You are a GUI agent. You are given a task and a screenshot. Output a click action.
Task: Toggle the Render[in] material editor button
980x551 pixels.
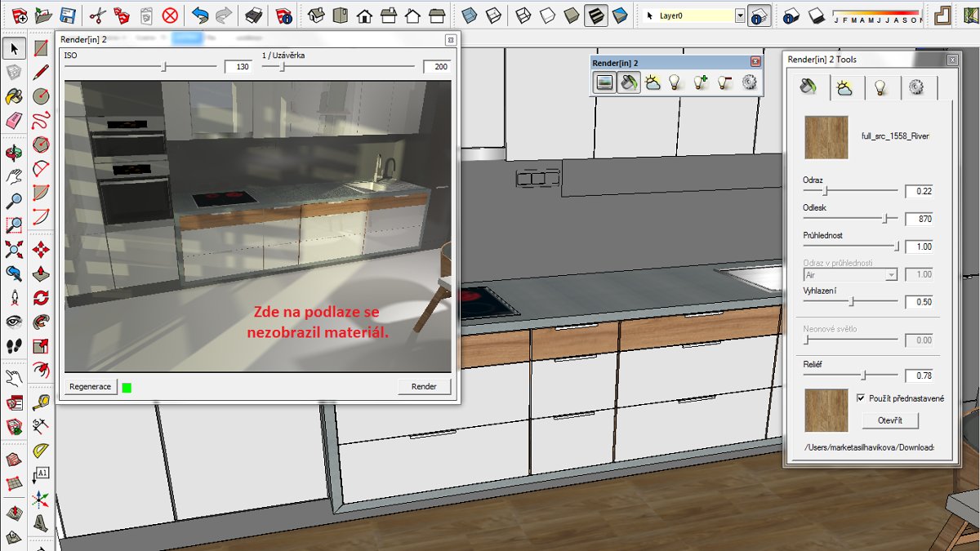(628, 82)
